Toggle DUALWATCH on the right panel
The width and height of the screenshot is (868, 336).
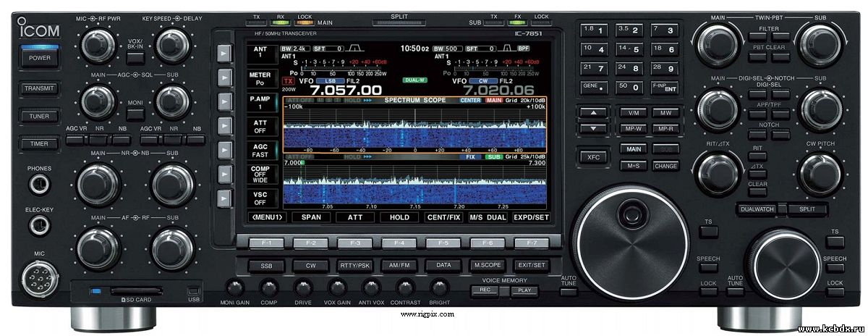[x=758, y=209]
